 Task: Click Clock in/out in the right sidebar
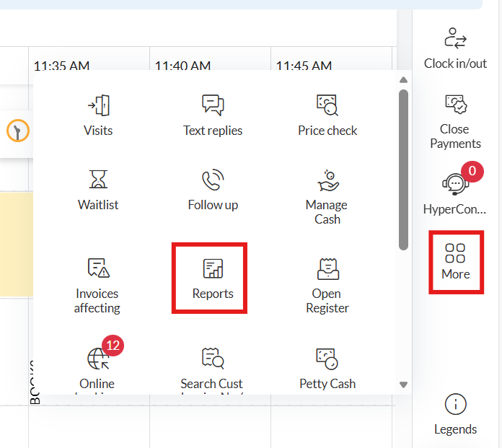[x=455, y=48]
